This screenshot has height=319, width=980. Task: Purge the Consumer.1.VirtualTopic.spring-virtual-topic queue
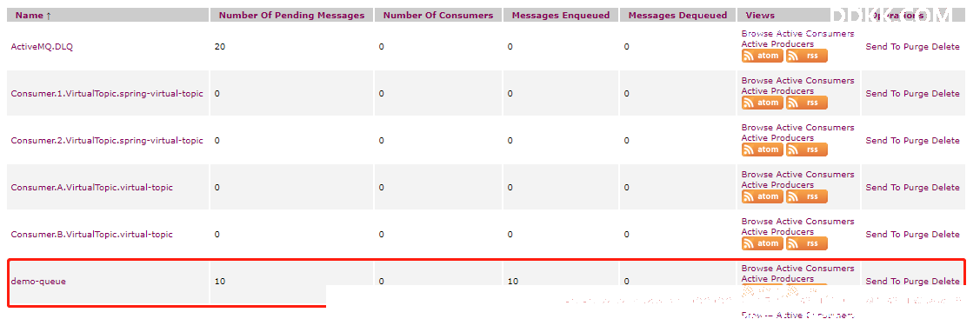916,94
